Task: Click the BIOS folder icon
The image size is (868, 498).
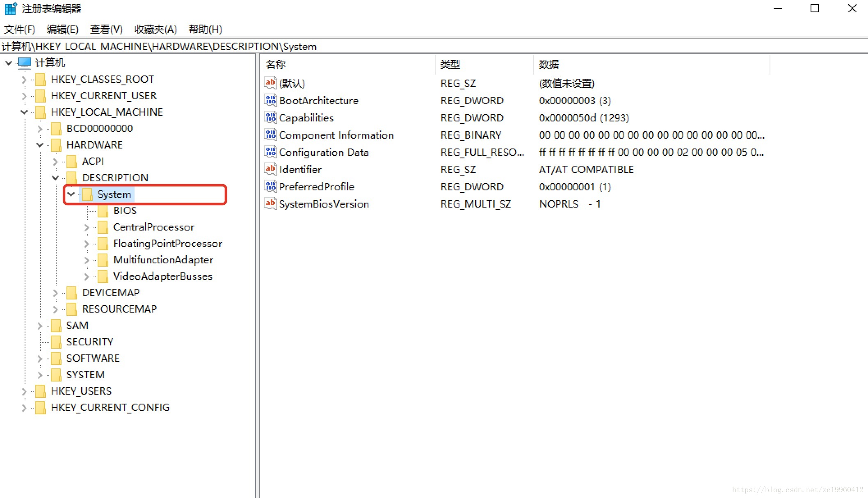Action: pyautogui.click(x=103, y=210)
